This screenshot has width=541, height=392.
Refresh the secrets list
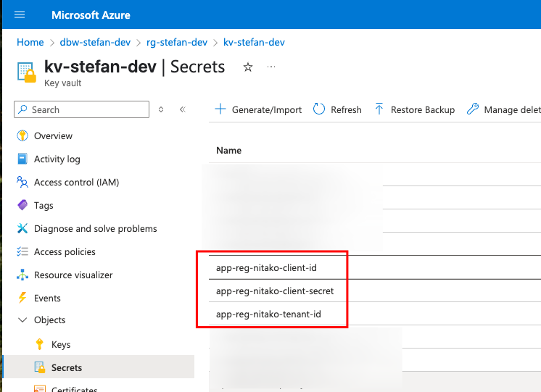point(337,109)
